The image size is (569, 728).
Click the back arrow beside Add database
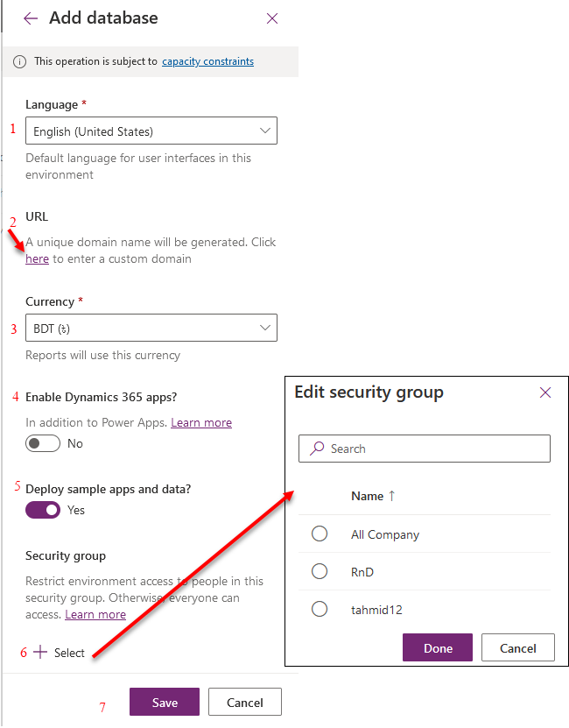click(x=31, y=18)
